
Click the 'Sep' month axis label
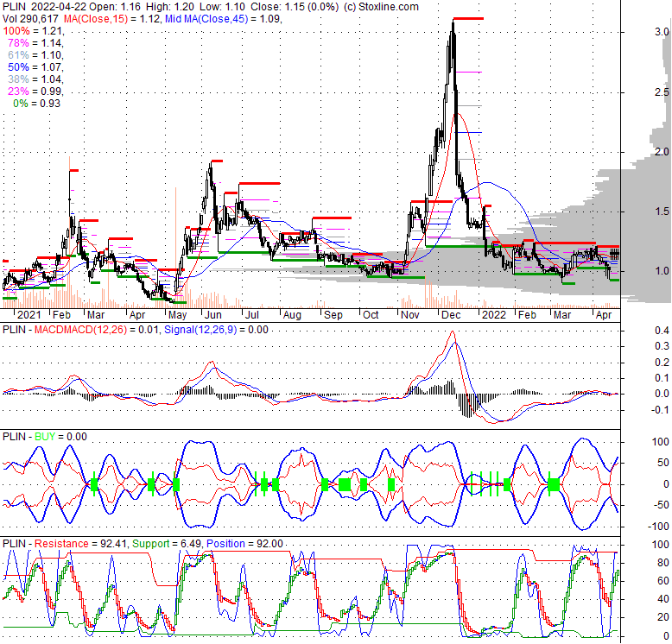333,315
